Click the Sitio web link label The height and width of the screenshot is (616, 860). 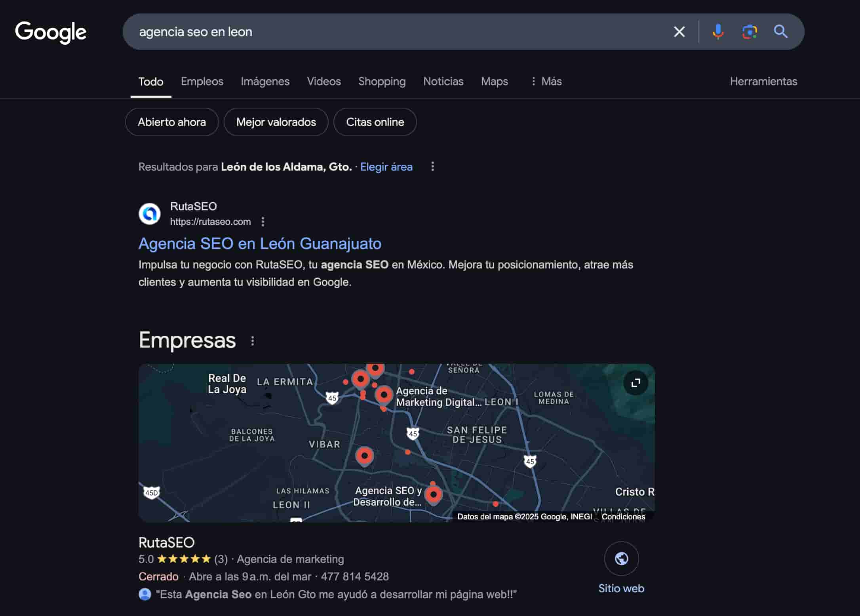point(621,589)
